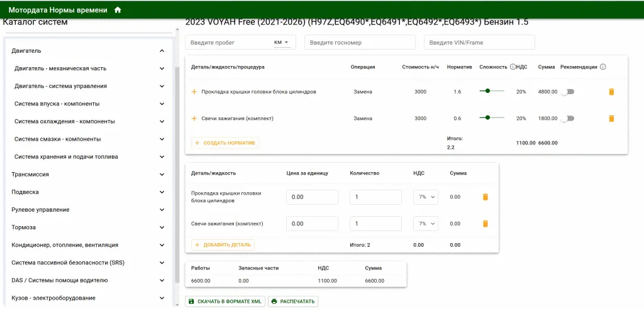Open VAT dropdown for Прокладка крышки part
Viewport: 644px width, 309px height.
pos(426,197)
